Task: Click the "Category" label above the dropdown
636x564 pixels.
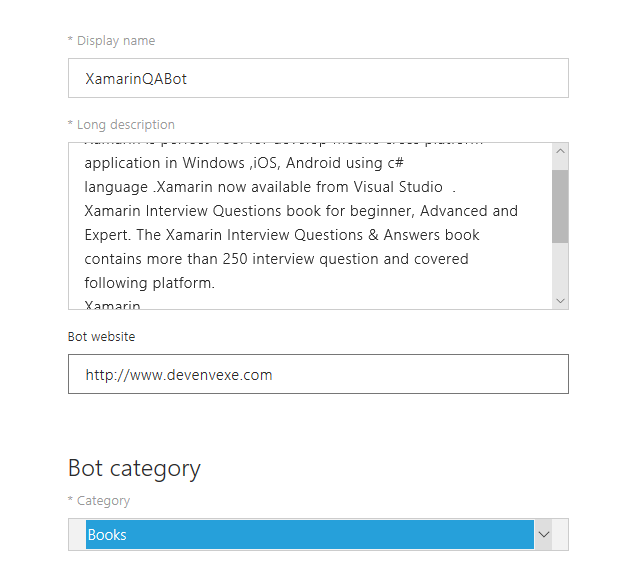Action: [x=103, y=501]
